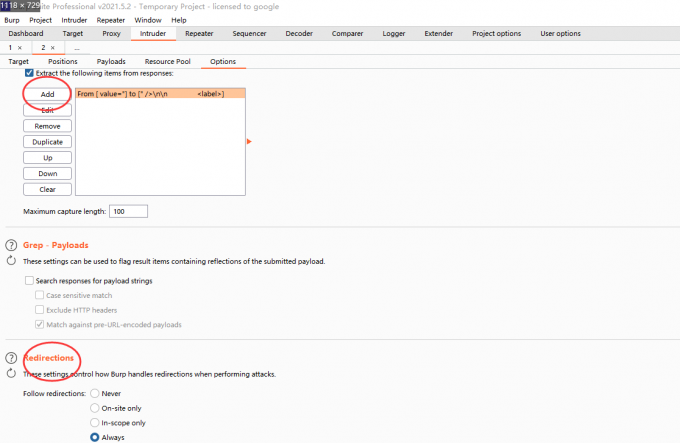Switch to the main Target tab
Image resolution: width=680 pixels, height=443 pixels.
[x=72, y=33]
